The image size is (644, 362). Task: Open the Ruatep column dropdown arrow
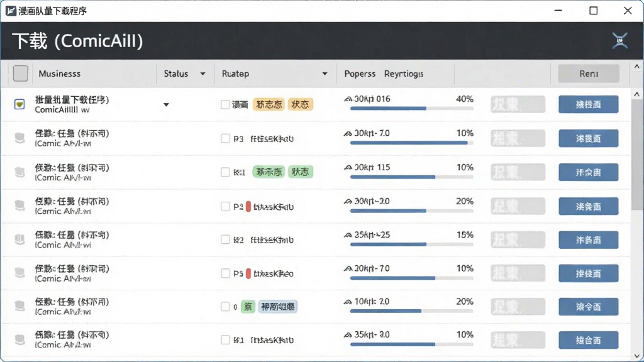click(325, 74)
